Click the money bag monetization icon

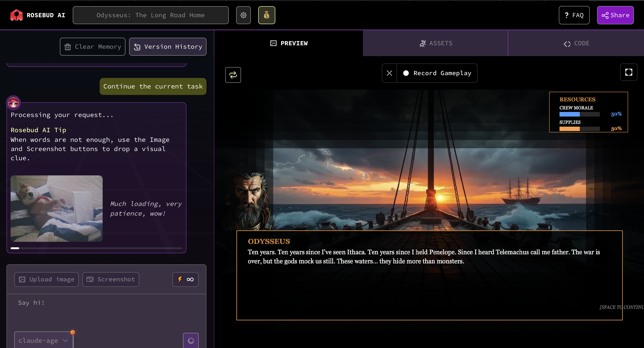(267, 15)
